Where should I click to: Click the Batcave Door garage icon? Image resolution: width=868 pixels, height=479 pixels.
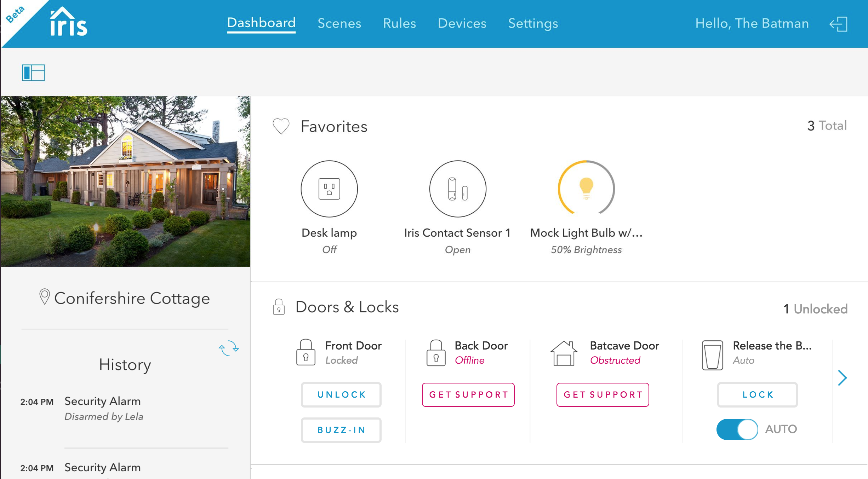(x=564, y=353)
